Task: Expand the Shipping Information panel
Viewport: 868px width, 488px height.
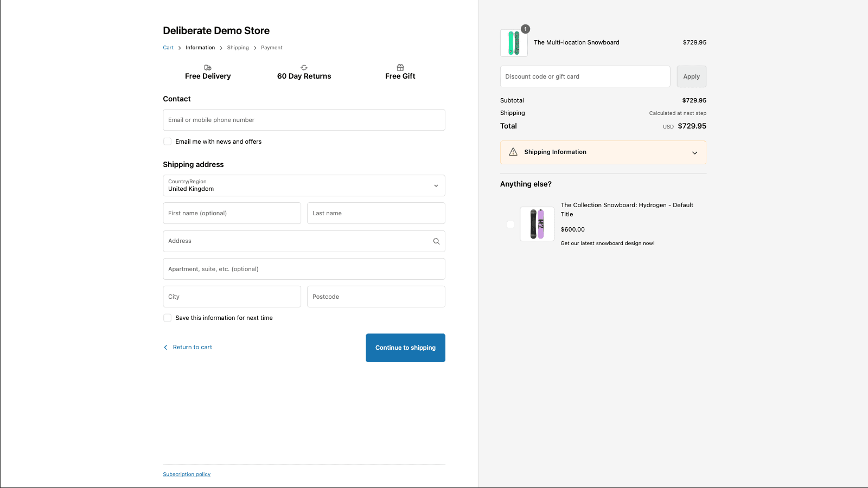Action: pos(695,152)
